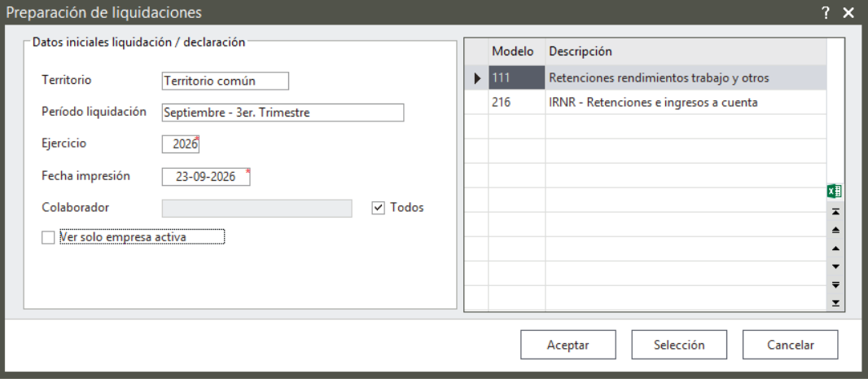Click the Ejercicio year field
This screenshot has width=868, height=379.
point(181,144)
